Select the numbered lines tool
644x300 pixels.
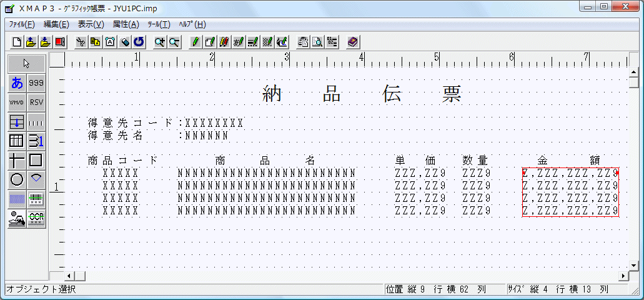pyautogui.click(x=36, y=141)
